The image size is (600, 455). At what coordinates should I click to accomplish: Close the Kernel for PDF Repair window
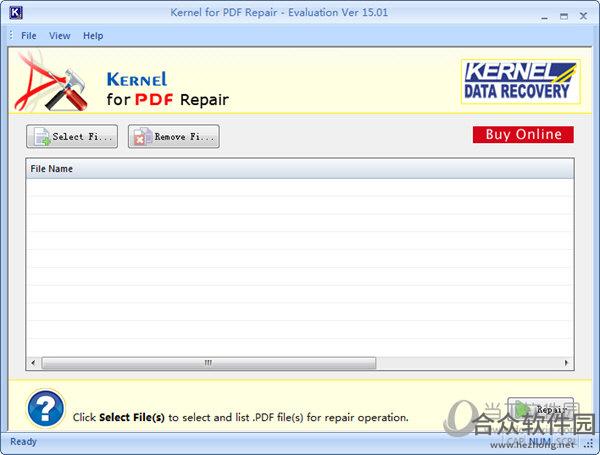click(583, 16)
